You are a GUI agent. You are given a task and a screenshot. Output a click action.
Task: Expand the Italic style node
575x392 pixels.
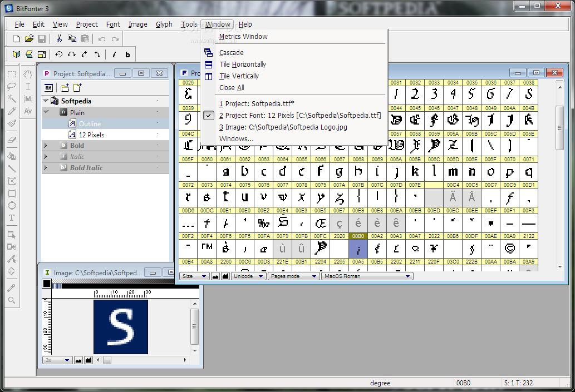coord(46,156)
